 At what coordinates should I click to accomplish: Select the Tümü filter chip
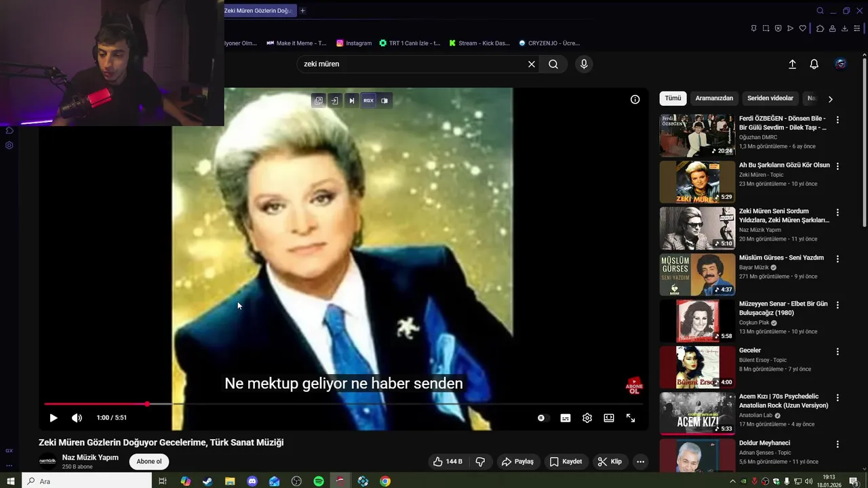(673, 98)
